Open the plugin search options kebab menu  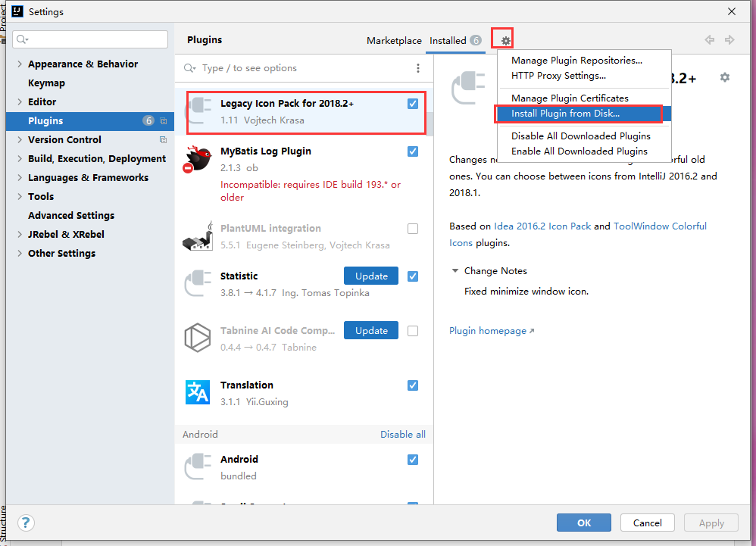(418, 68)
